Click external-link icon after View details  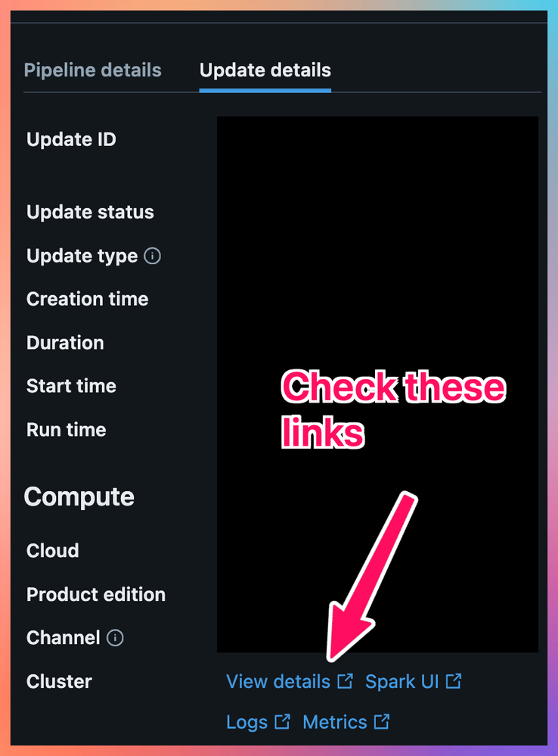point(345,681)
